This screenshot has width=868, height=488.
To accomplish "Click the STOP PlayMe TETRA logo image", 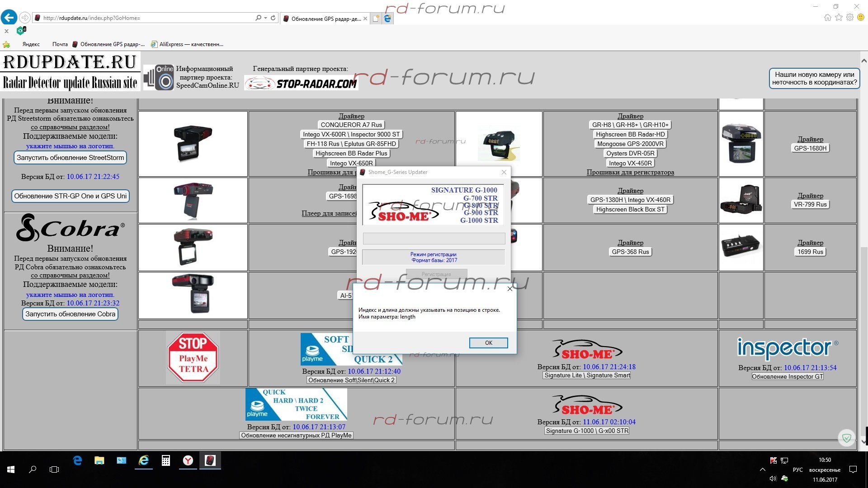I will (x=193, y=358).
